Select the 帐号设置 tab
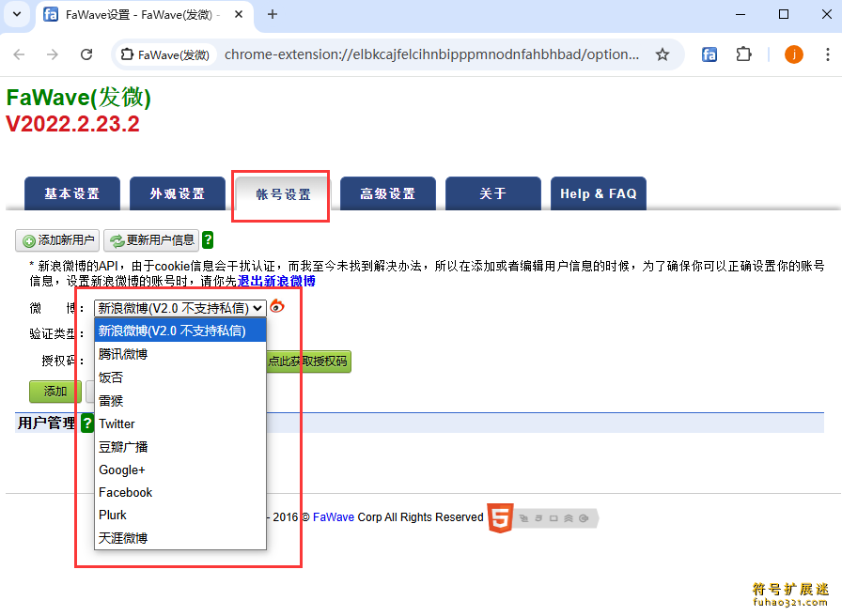842x616 pixels. [283, 194]
